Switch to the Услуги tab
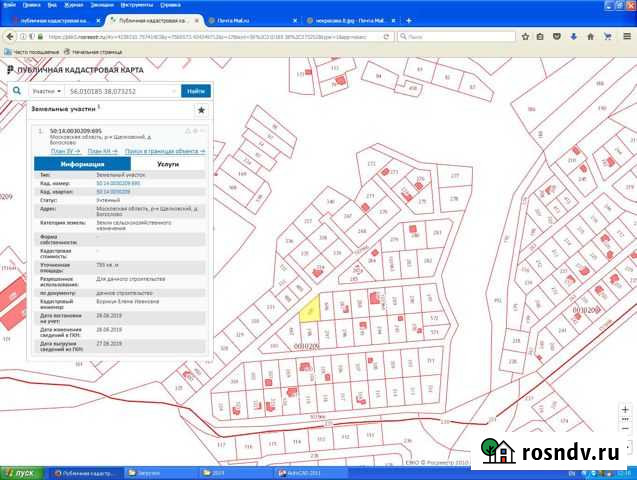This screenshot has width=637, height=480. pyautogui.click(x=168, y=162)
